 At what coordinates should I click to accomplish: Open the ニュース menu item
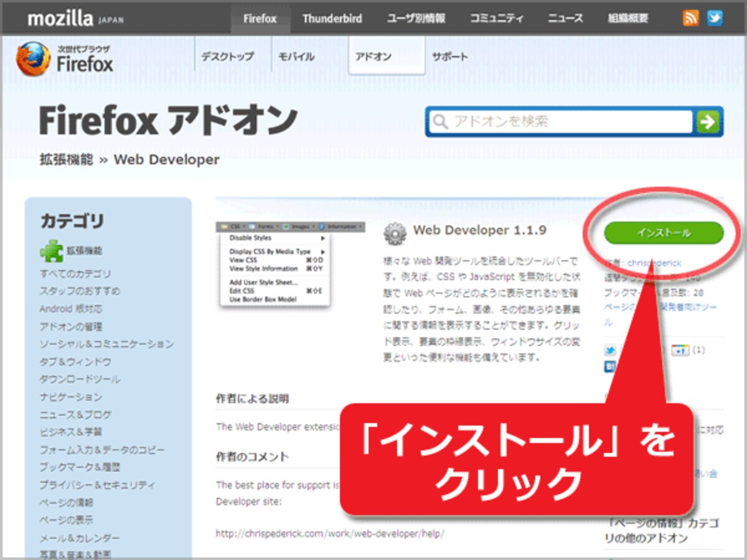[x=565, y=19]
